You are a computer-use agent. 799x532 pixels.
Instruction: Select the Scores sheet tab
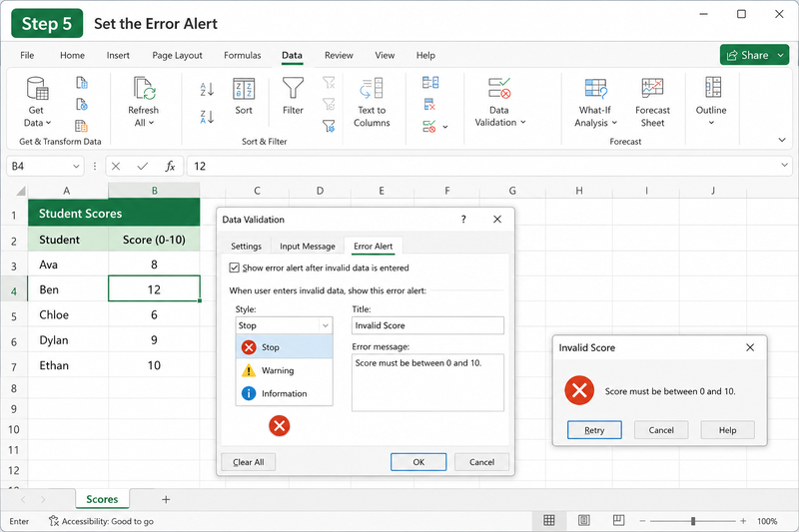point(102,499)
